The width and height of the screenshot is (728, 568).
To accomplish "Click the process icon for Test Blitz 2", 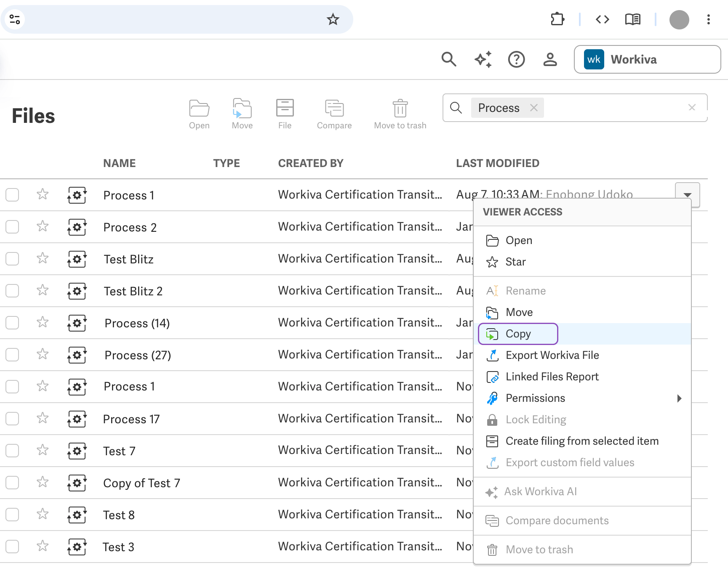I will [x=77, y=291].
